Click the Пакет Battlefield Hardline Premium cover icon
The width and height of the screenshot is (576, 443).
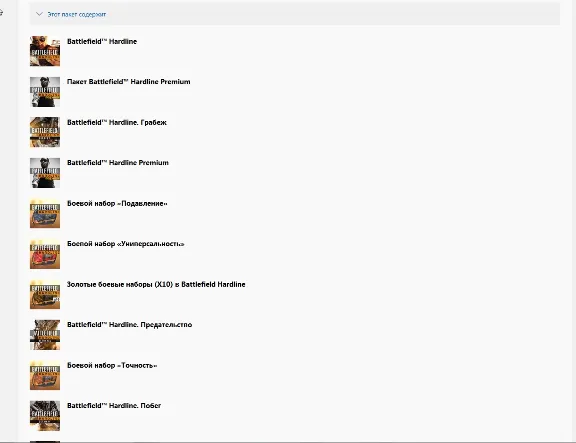pos(45,92)
